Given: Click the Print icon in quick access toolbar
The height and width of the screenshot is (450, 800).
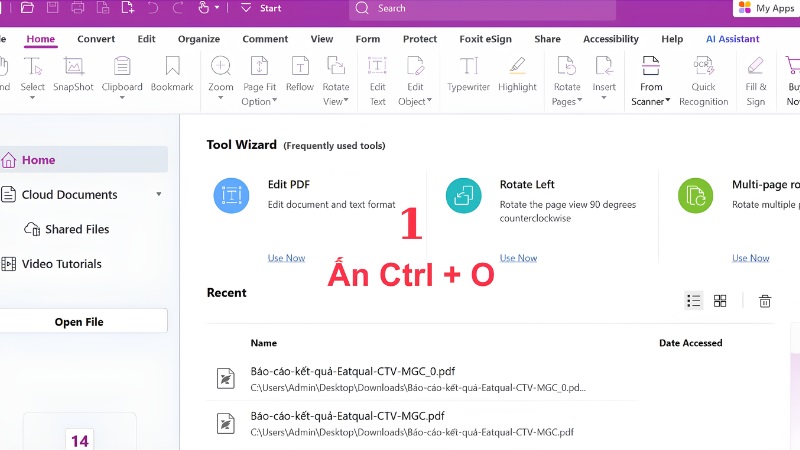Looking at the screenshot, I should (78, 8).
